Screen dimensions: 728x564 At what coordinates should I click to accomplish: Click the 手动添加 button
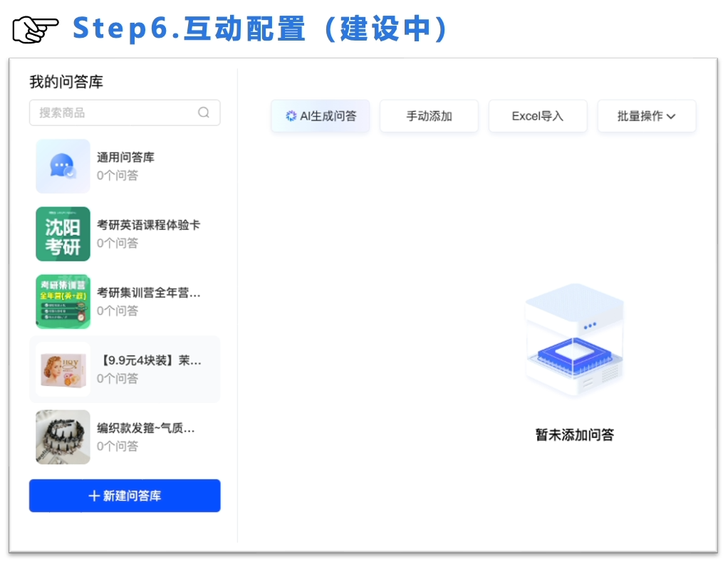tap(429, 116)
